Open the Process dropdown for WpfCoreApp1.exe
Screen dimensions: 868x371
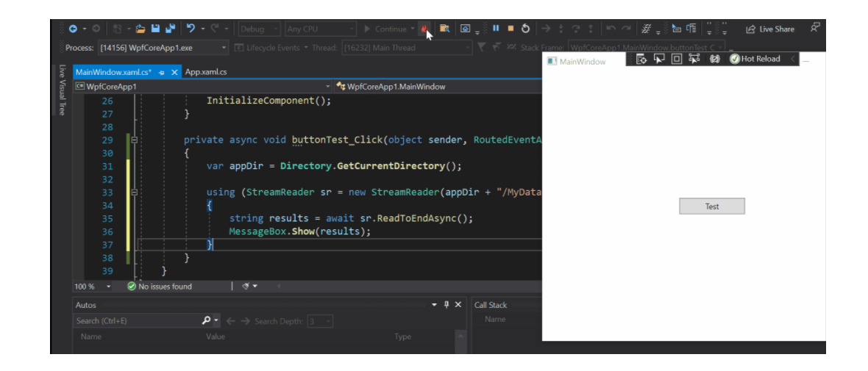click(224, 48)
